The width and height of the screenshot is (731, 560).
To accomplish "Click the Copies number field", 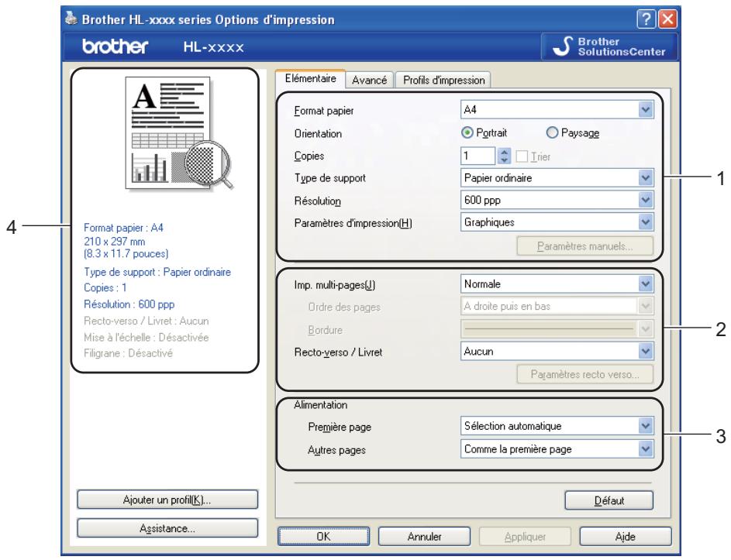I will point(478,156).
